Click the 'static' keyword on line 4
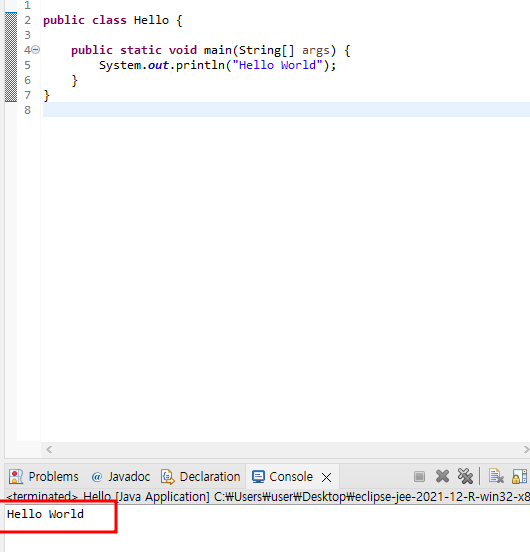Image resolution: width=530 pixels, height=552 pixels. click(141, 50)
